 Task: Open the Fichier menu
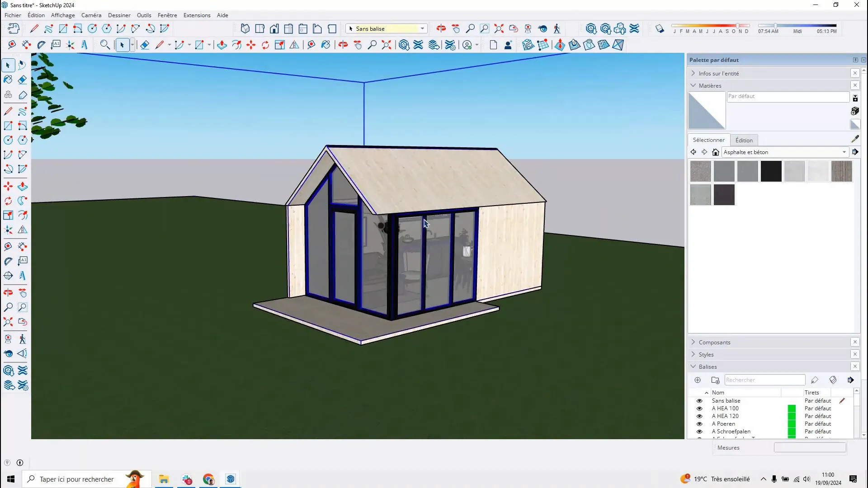coord(13,15)
